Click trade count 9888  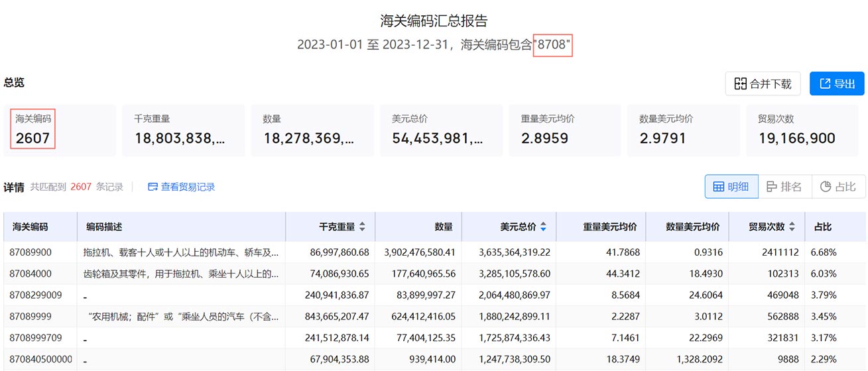click(x=788, y=359)
